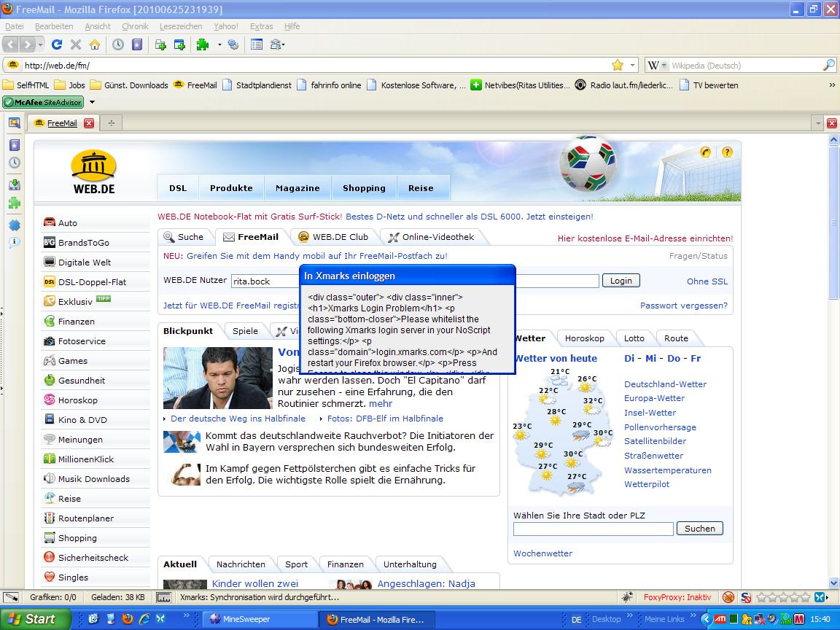The height and width of the screenshot is (630, 840).
Task: Open the search engine selector dropdown
Action: click(659, 65)
